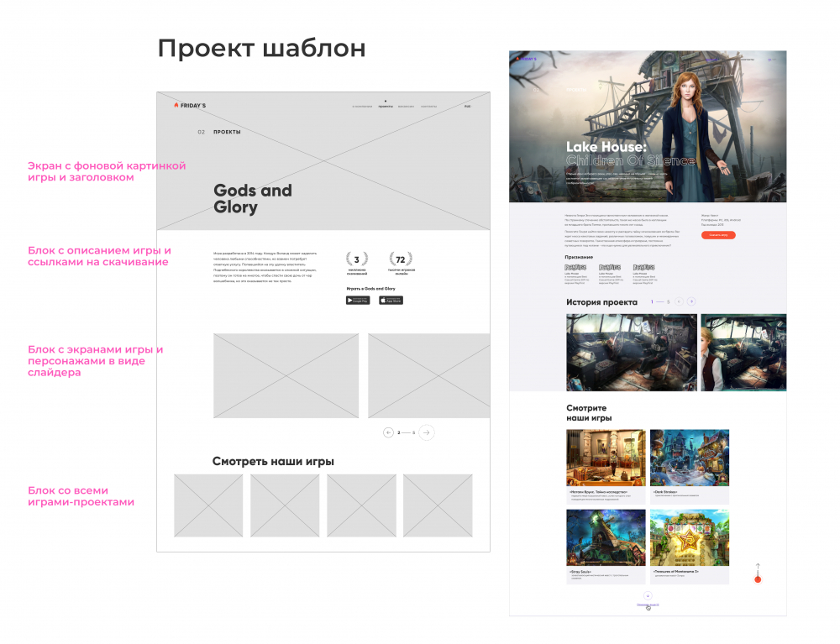Expand more games with bottom down-arrow
Screen dimensions: 840x644
click(648, 596)
